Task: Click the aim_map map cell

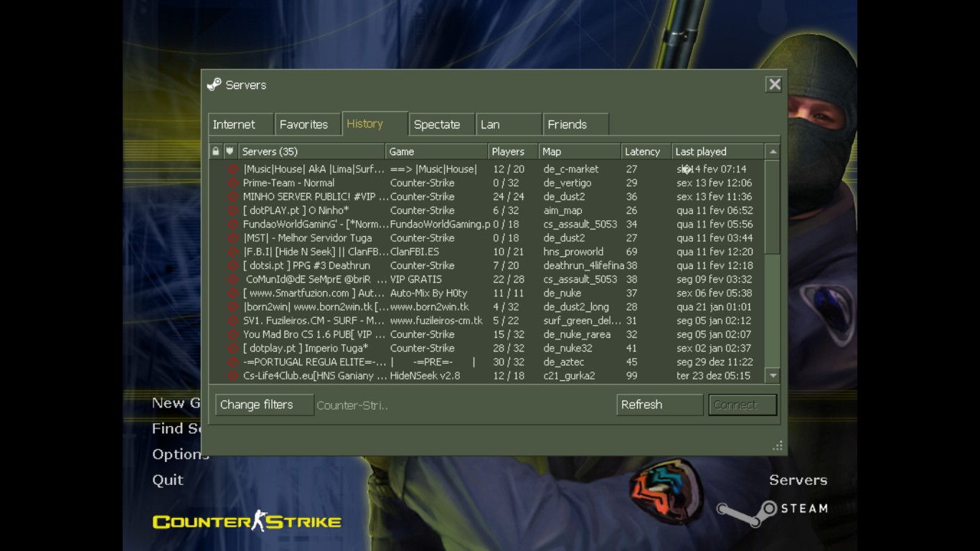Action: [562, 210]
